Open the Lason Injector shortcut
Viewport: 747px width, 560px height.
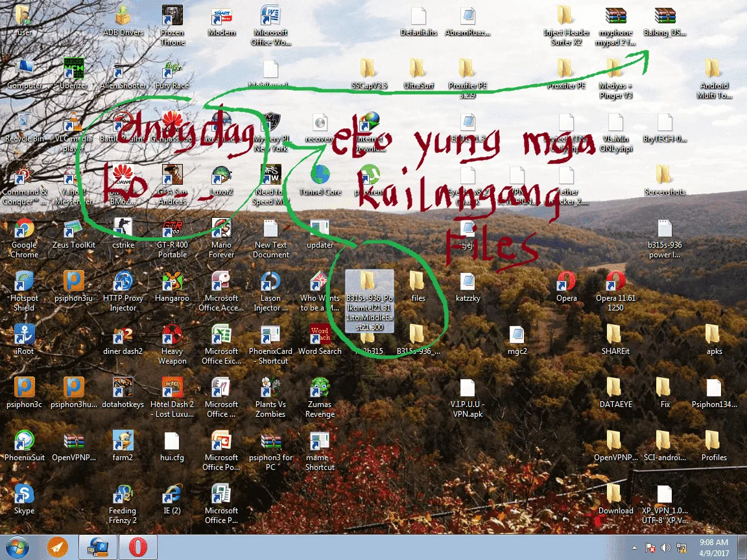point(270,292)
